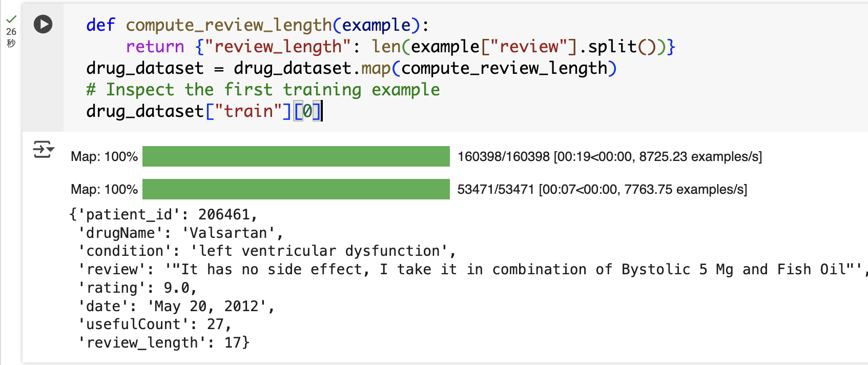The width and height of the screenshot is (868, 365).
Task: Click the 160398/160398 progress stats text
Action: click(x=610, y=156)
